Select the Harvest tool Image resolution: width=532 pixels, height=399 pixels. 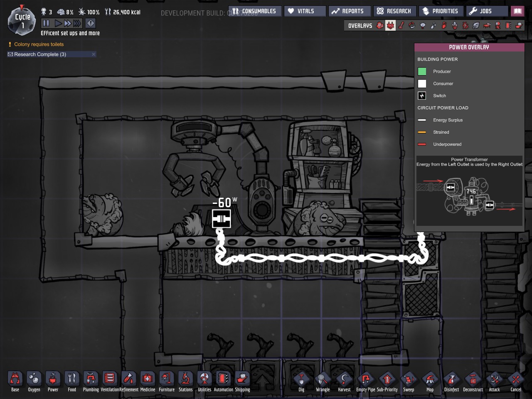tap(344, 382)
